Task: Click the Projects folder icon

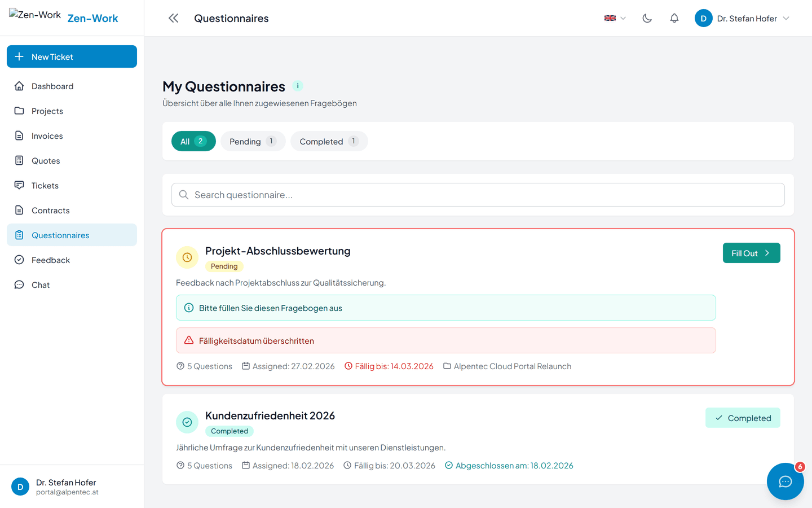Action: [19, 111]
